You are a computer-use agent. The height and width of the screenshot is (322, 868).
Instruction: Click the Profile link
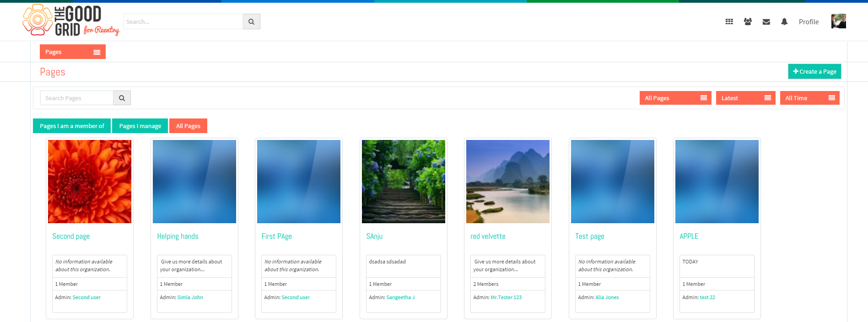[x=809, y=21]
